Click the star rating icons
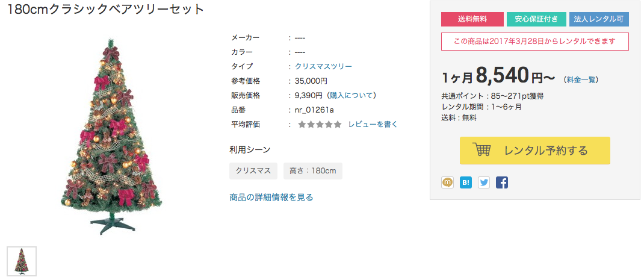 [320, 125]
